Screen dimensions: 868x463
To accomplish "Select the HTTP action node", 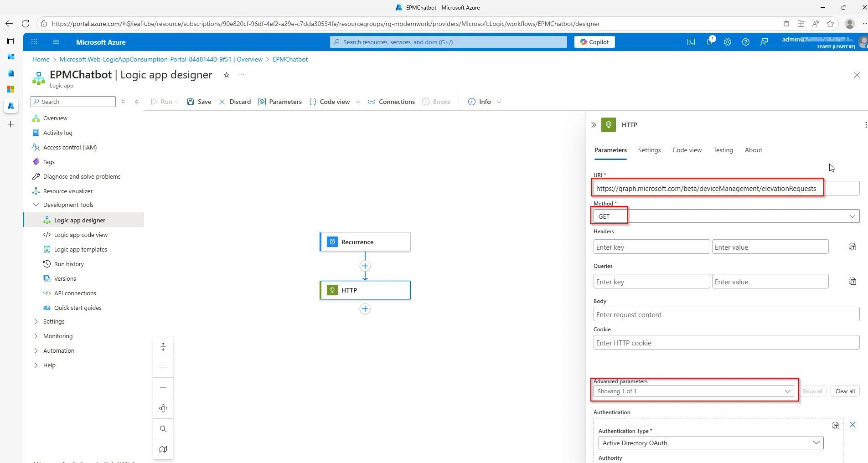I will [x=365, y=290].
